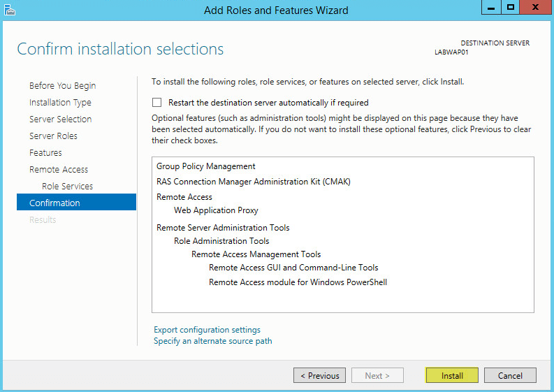The height and width of the screenshot is (392, 554).
Task: Close the Add Roles and Features Wizard
Action: [x=536, y=8]
